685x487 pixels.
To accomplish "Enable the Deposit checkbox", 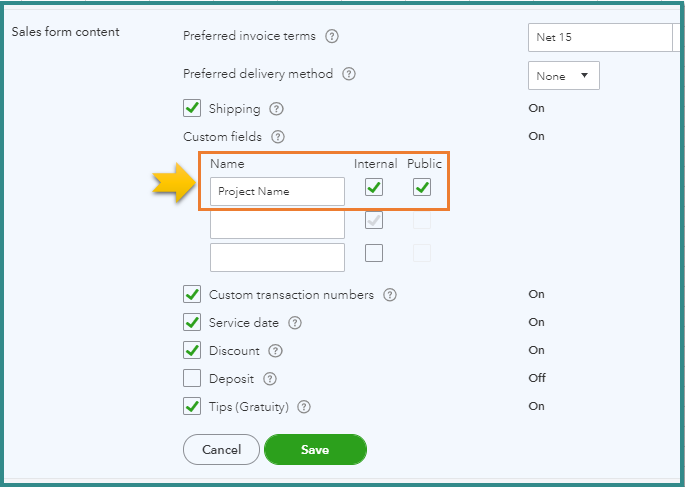I will pyautogui.click(x=192, y=379).
